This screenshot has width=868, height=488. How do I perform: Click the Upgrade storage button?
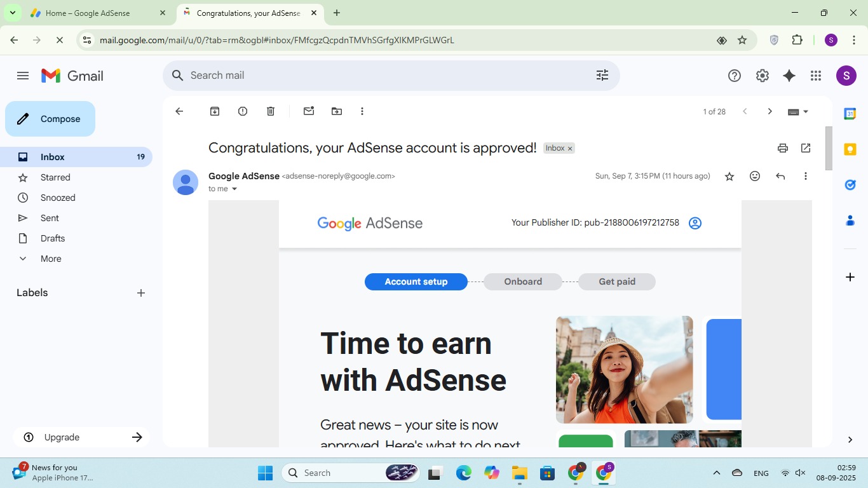click(81, 437)
